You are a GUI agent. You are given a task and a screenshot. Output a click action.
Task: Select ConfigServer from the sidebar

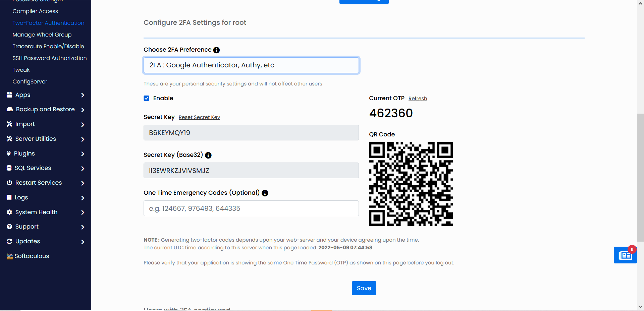tap(30, 81)
